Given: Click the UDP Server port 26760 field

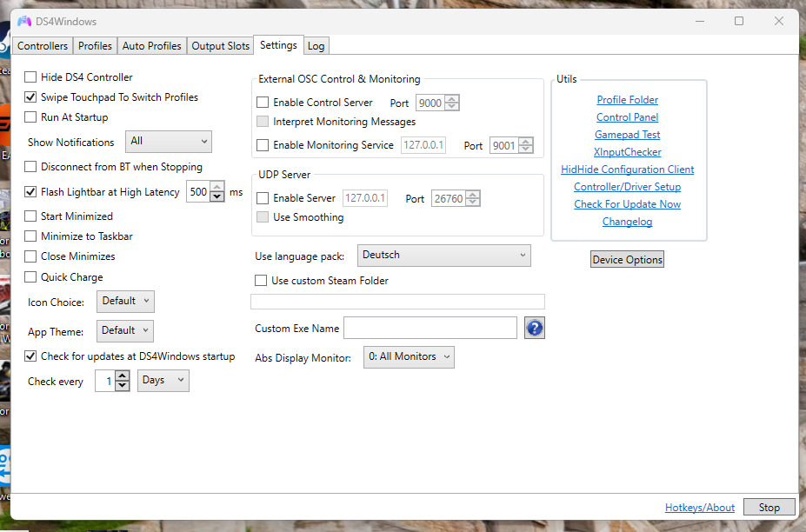Looking at the screenshot, I should click(x=449, y=198).
